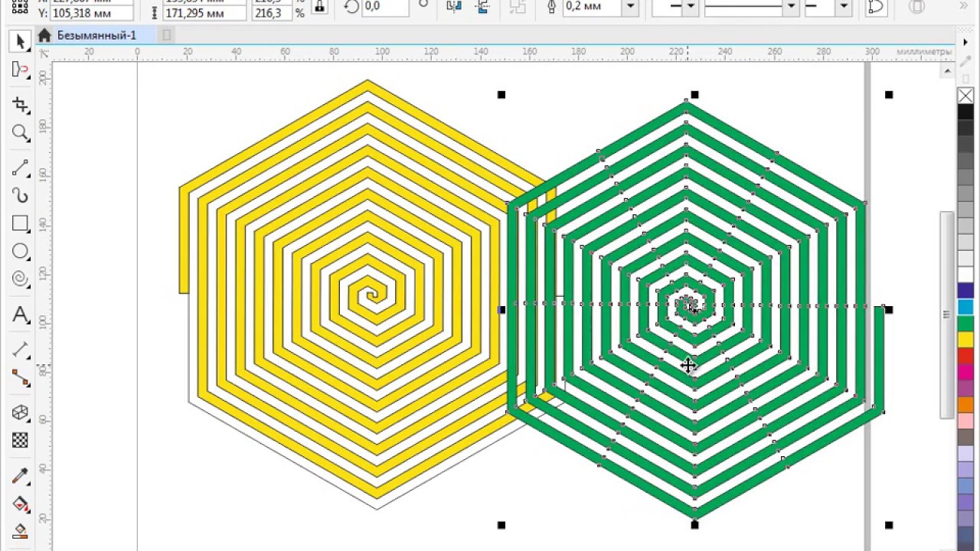Select the Shape tool

pos(21,70)
